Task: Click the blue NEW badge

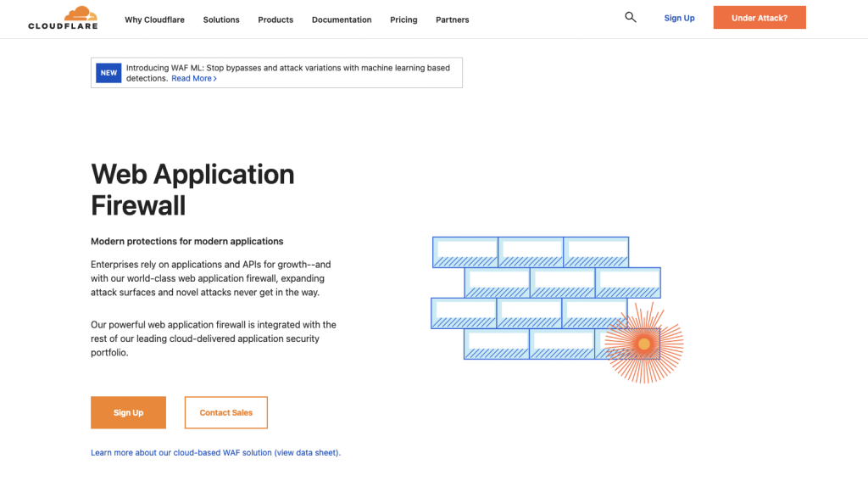Action: (x=108, y=73)
